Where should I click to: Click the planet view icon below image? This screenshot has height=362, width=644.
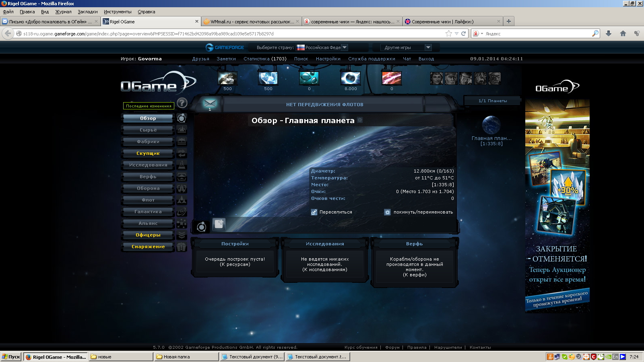[201, 227]
